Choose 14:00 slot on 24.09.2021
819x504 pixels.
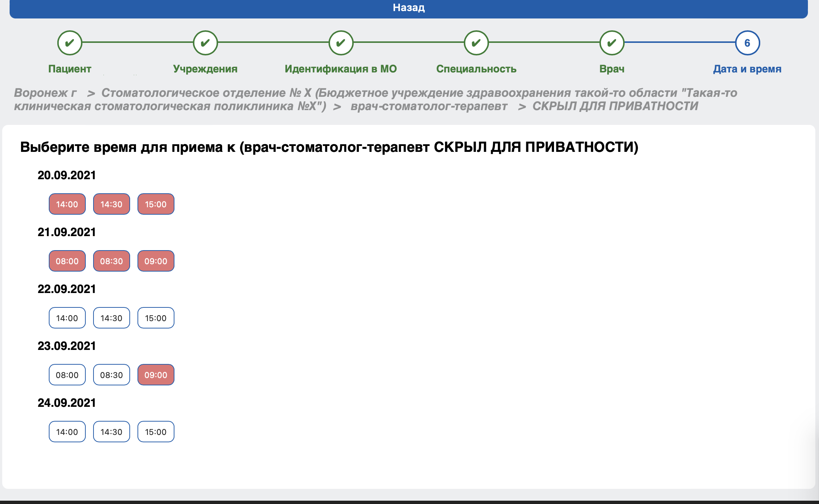(x=67, y=432)
